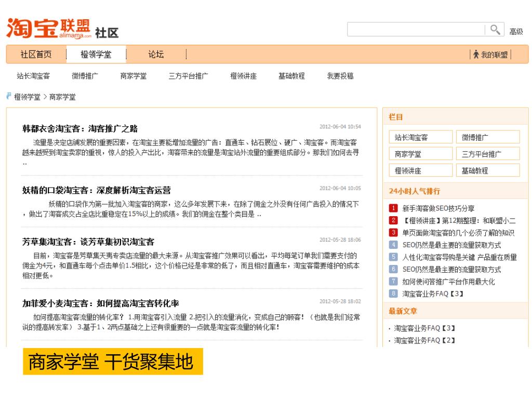Image resolution: width=532 pixels, height=399 pixels.
Task: Open 微博推广 in the sub-navigation
Action: coord(85,76)
